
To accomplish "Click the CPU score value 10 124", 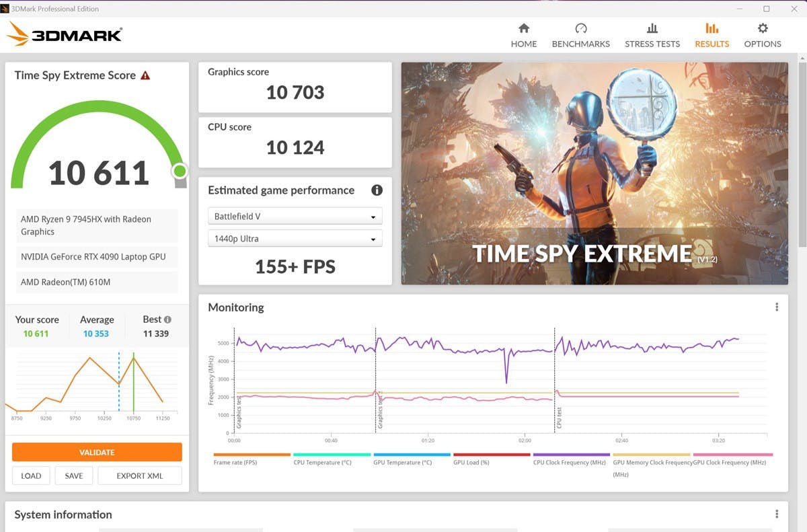I will click(x=295, y=147).
